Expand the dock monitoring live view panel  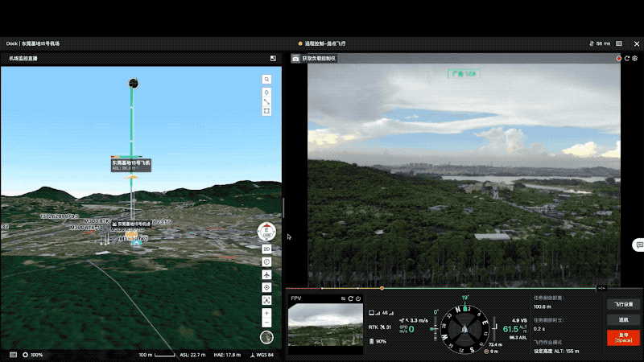273,58
